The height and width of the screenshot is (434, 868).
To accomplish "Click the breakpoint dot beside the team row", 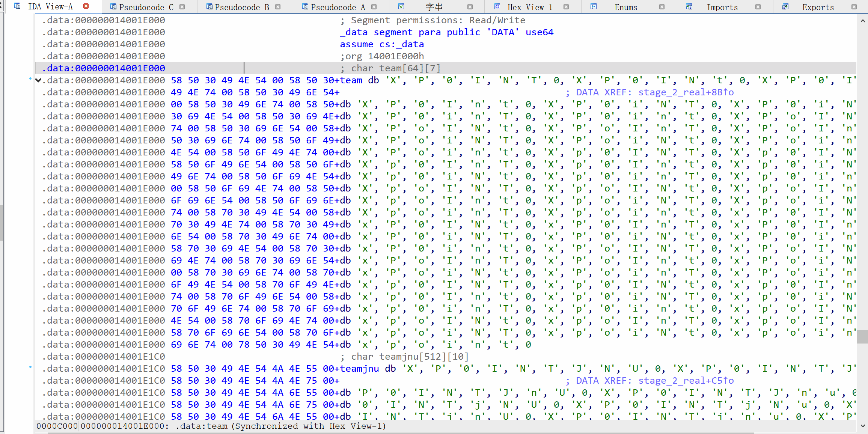I will 30,79.
